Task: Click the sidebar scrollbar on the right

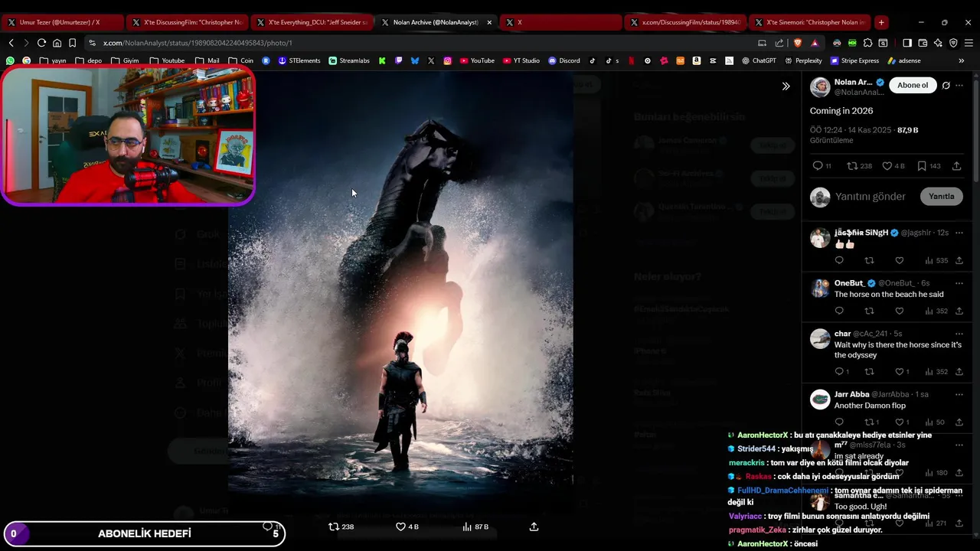Action: [976, 130]
